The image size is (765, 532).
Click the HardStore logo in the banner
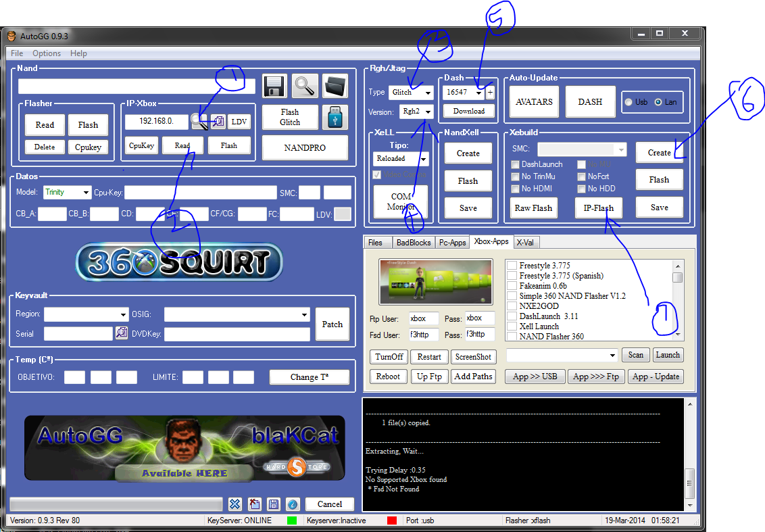pyautogui.click(x=297, y=466)
